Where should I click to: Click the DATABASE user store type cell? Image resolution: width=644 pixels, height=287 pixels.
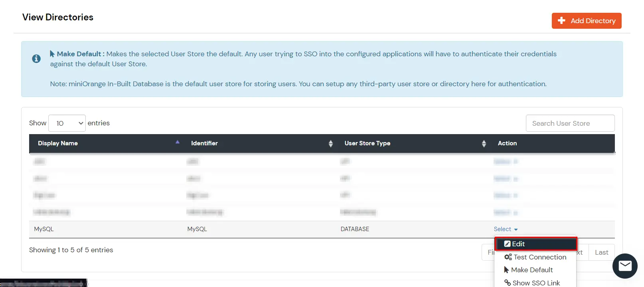(x=355, y=229)
